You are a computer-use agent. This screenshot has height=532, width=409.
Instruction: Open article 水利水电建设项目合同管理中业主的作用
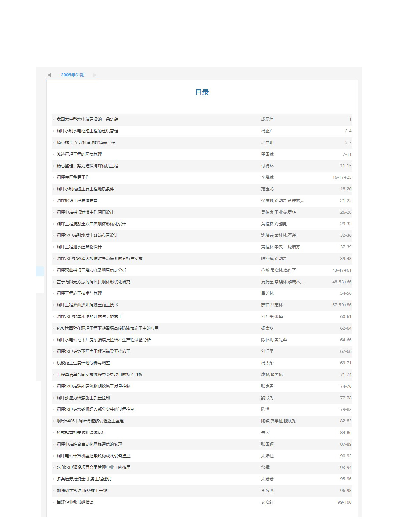[93, 468]
